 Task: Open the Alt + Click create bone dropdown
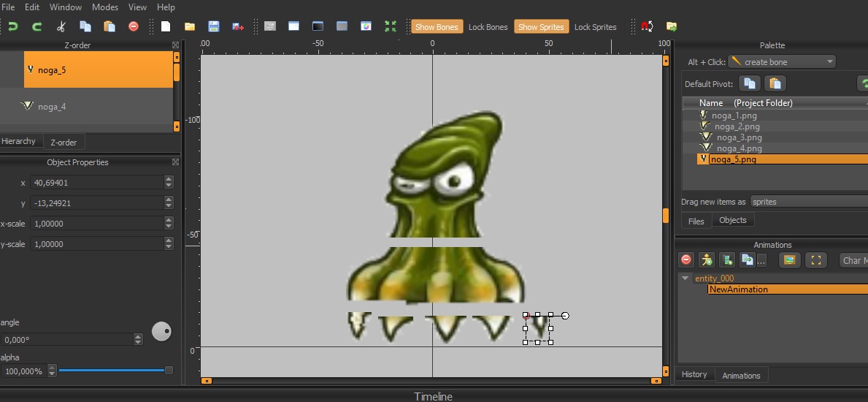[782, 62]
